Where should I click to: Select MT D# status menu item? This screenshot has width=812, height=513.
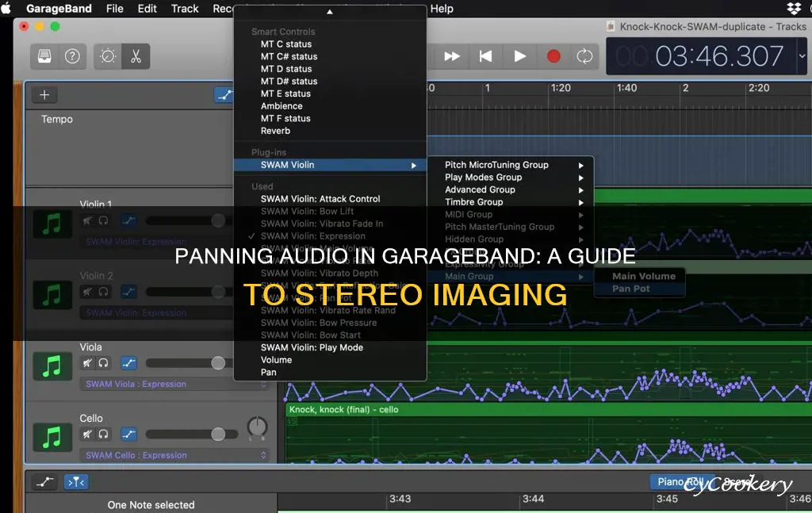point(330,82)
